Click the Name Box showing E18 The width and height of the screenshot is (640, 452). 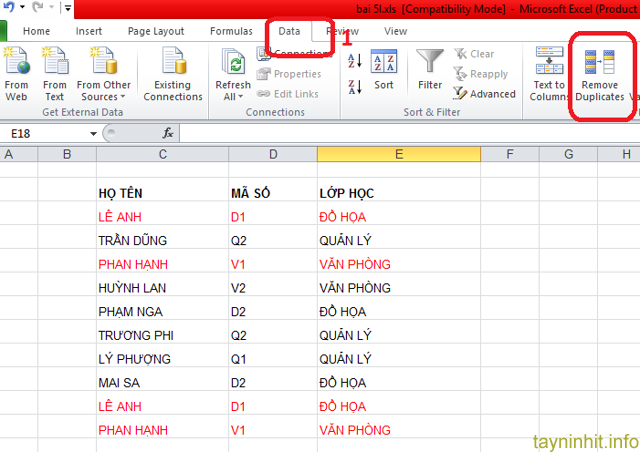click(45, 133)
